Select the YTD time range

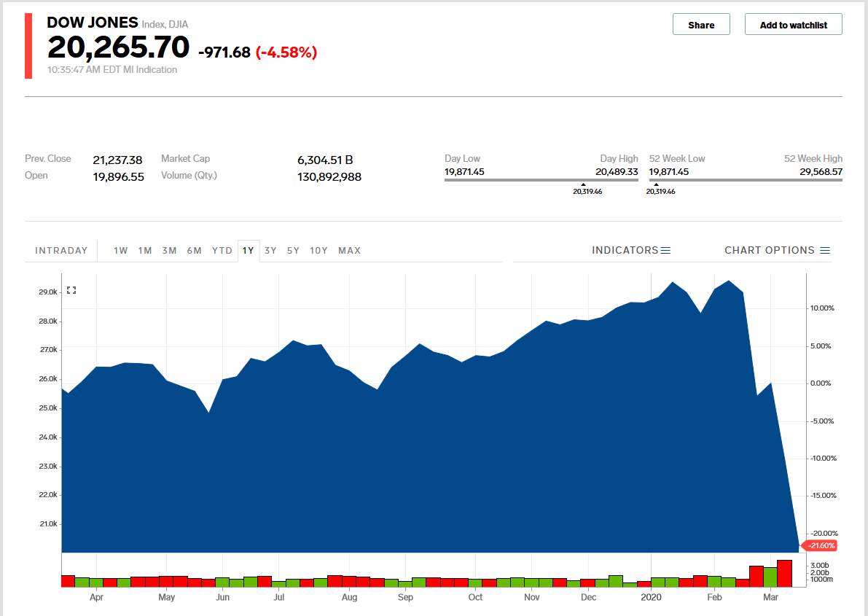(222, 251)
